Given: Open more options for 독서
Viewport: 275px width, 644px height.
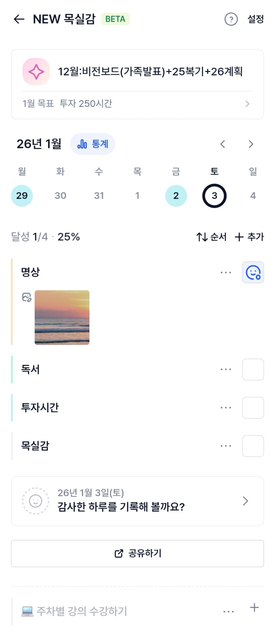Looking at the screenshot, I should click(x=226, y=369).
